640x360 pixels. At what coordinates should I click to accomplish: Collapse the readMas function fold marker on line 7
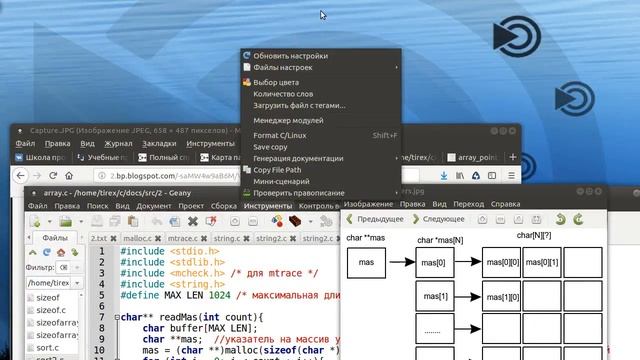(117, 317)
